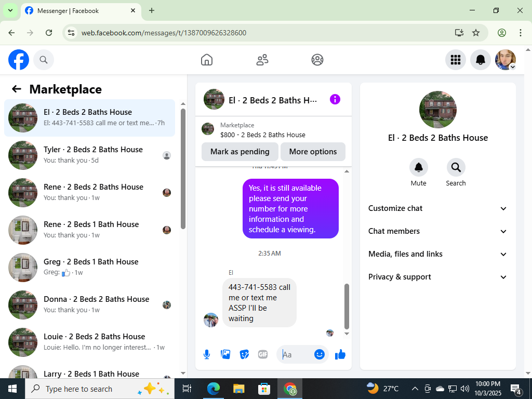Open Louie · 2 Beds 2 Baths House chat
Viewport: 532px width, 399px height.
[x=89, y=342]
